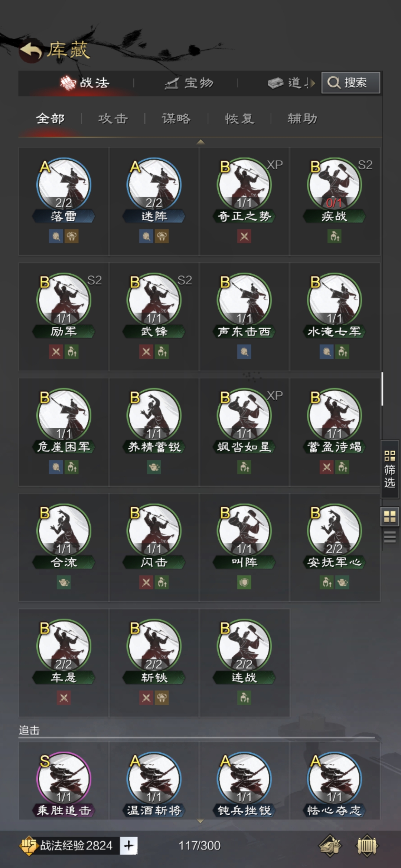The width and height of the screenshot is (401, 868).
Task: Switch to list view layout icon
Action: (x=389, y=537)
